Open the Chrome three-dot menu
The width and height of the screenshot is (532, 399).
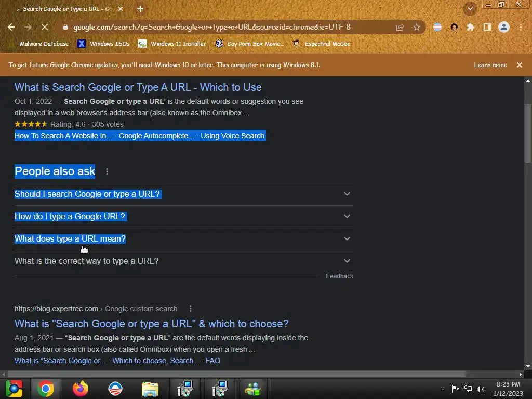pyautogui.click(x=521, y=27)
